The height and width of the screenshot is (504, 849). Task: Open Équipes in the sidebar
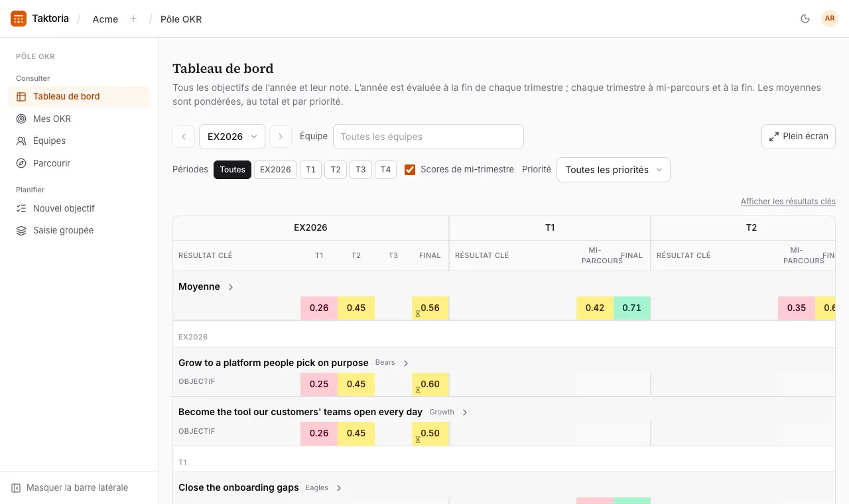80,141
